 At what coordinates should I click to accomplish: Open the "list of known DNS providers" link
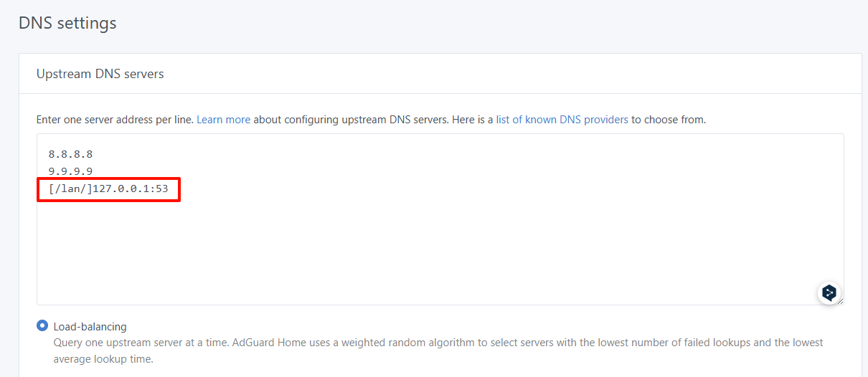click(562, 120)
